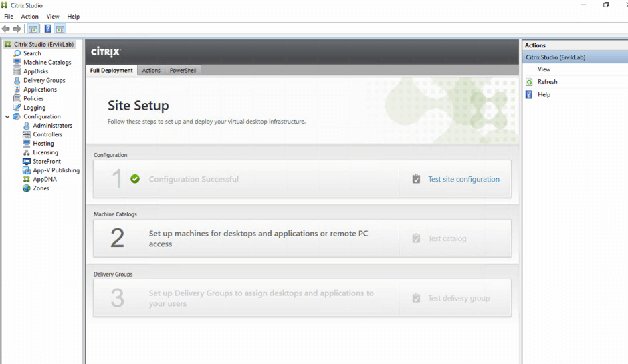Select the Citrix Studio (ErvikLab) tree root

[x=43, y=44]
